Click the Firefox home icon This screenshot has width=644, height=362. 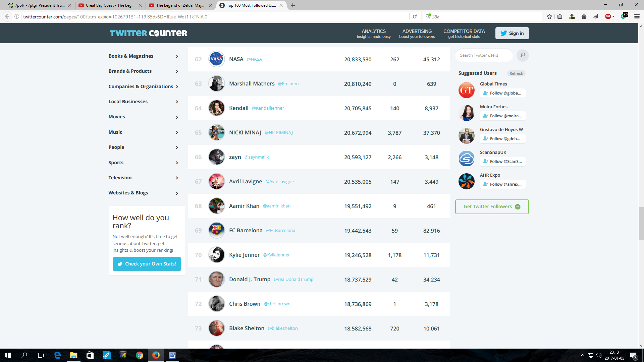(x=584, y=16)
